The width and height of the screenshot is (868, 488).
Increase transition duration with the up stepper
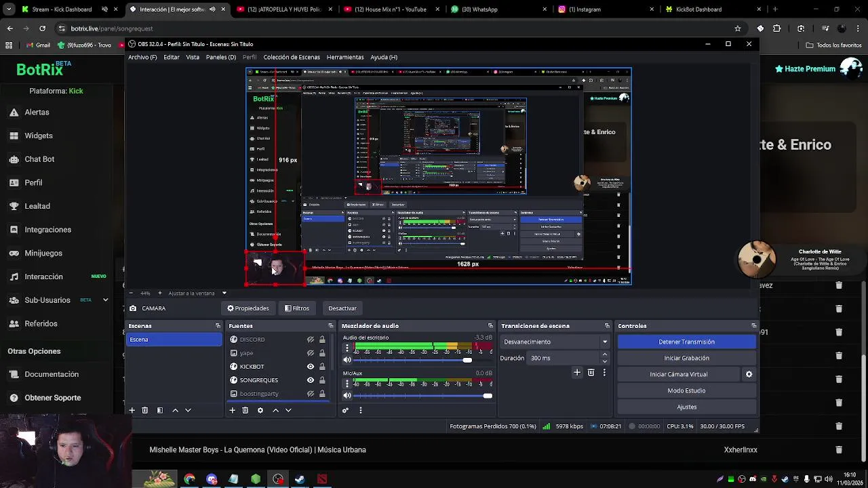click(x=605, y=355)
